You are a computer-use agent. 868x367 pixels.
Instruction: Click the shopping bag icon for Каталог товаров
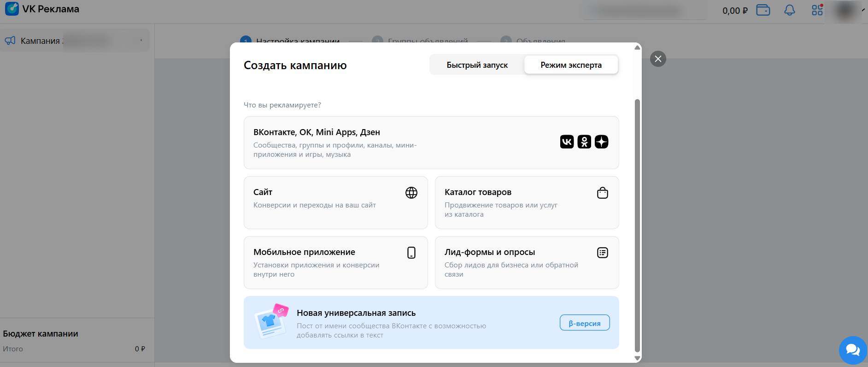pyautogui.click(x=602, y=193)
